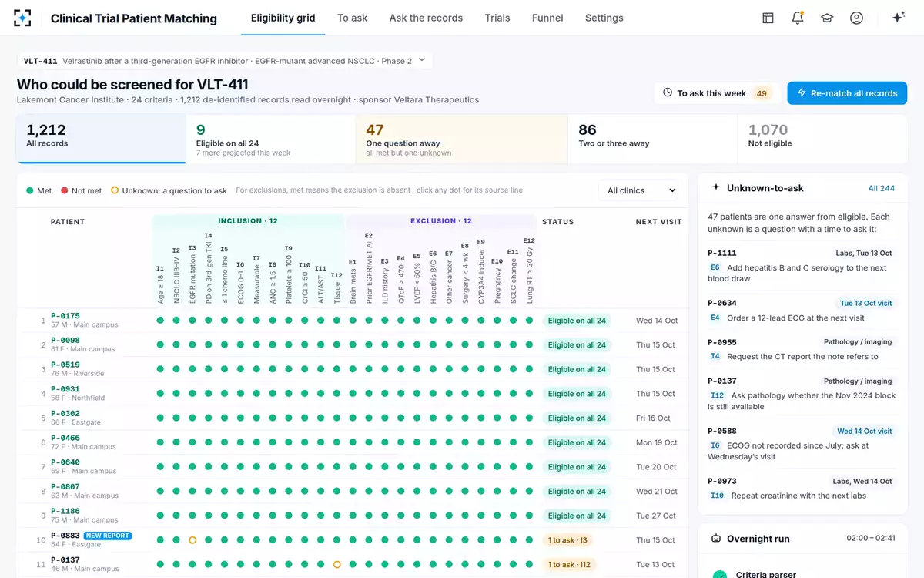
Task: Click the I1 dot in P-0931 row
Action: (160, 394)
